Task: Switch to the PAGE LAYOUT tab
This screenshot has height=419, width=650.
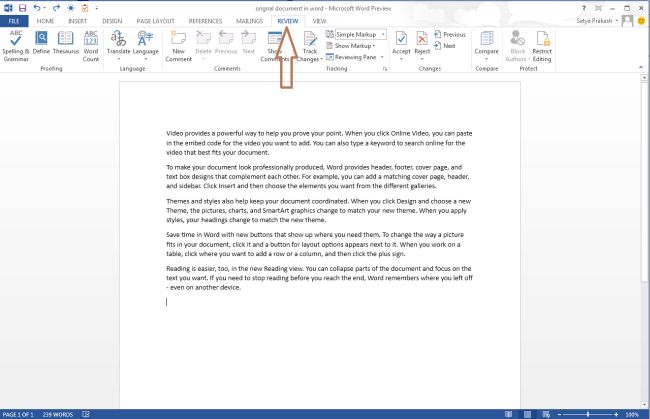Action: [155, 21]
